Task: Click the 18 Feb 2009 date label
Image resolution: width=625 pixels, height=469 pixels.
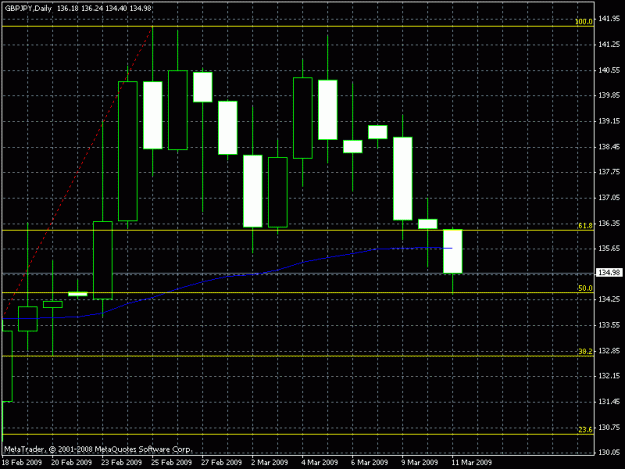Action: pyautogui.click(x=22, y=463)
